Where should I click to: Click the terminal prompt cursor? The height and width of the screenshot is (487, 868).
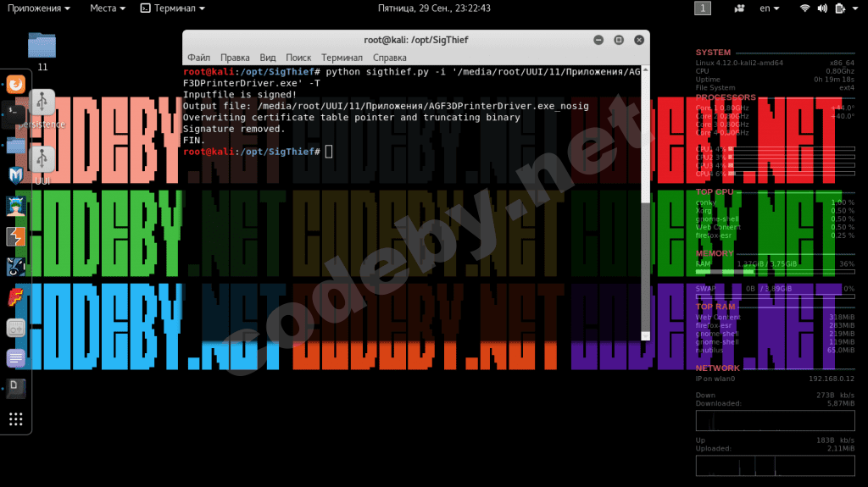pyautogui.click(x=329, y=152)
